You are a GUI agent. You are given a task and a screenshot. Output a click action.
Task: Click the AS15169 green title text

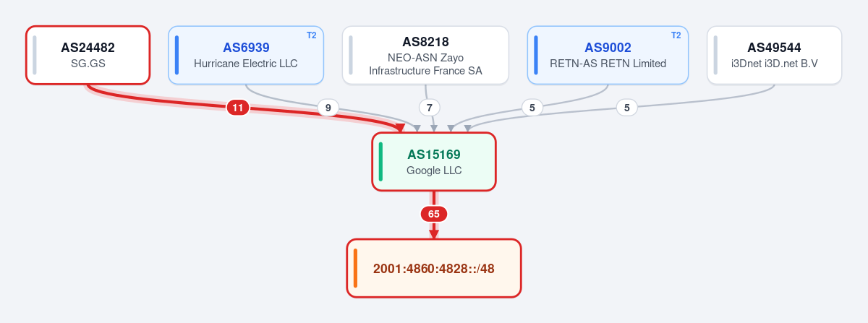[x=434, y=155]
